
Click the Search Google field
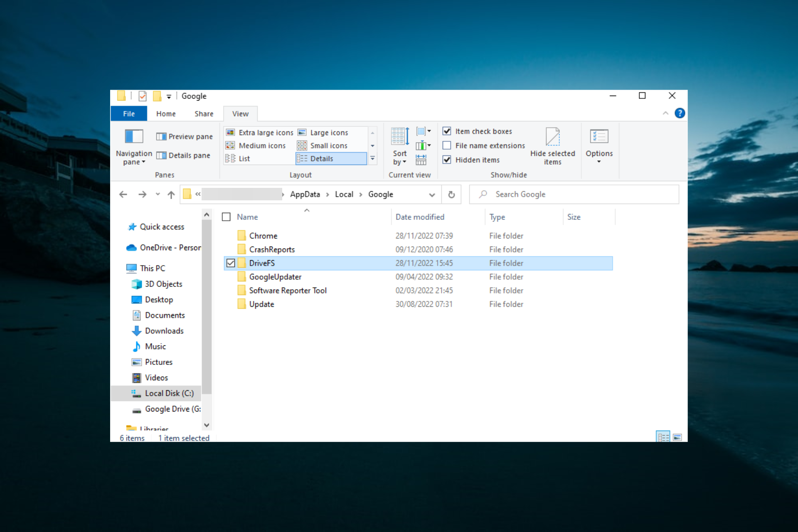coord(574,195)
